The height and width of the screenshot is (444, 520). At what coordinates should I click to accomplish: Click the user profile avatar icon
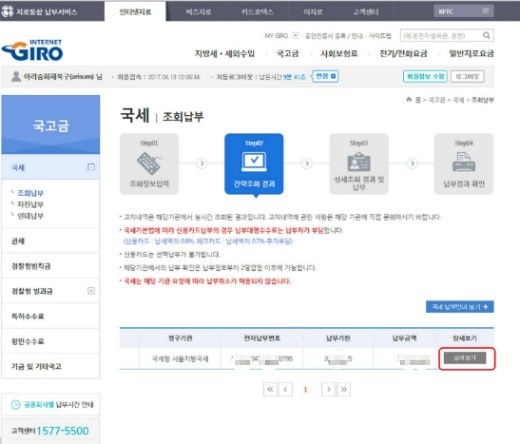point(15,76)
